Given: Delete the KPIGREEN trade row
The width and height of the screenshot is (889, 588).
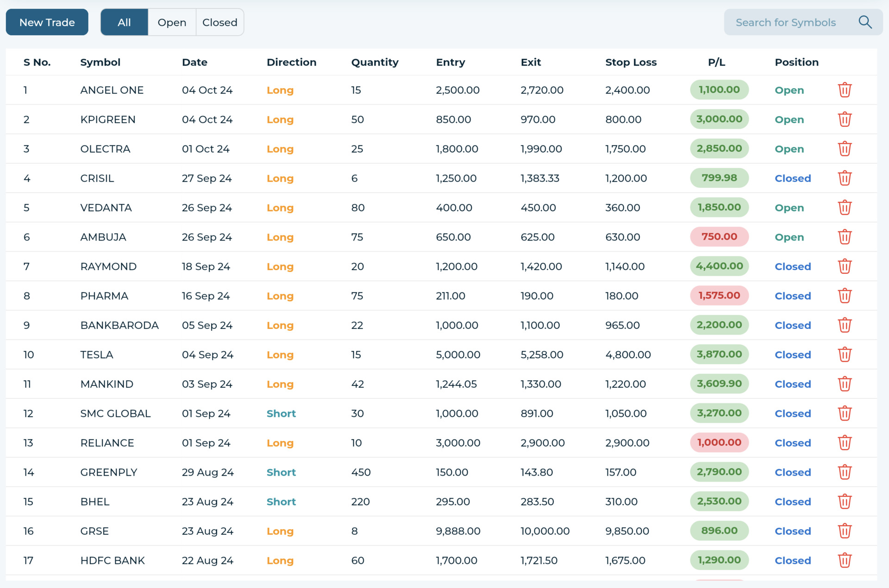Looking at the screenshot, I should pyautogui.click(x=845, y=119).
